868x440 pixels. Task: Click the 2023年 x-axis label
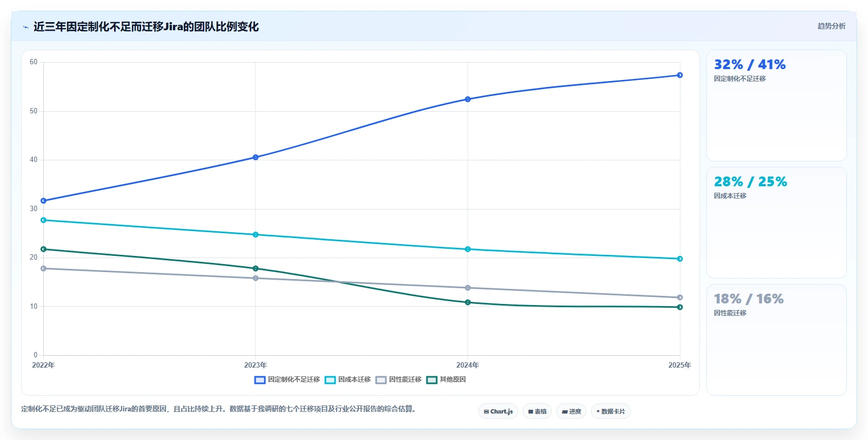pos(256,365)
